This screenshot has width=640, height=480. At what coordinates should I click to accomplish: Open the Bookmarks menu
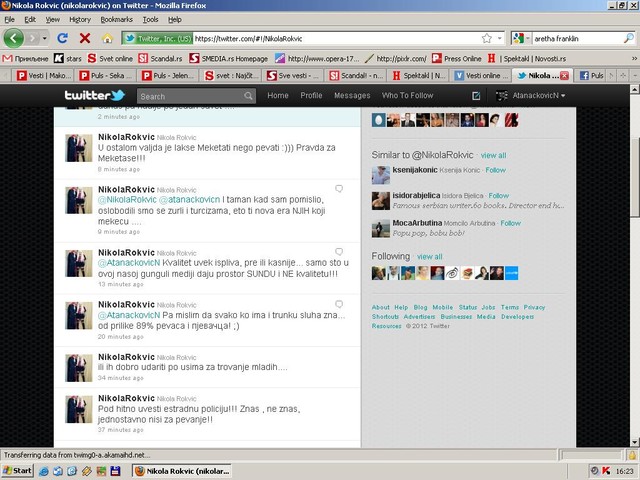(x=116, y=19)
